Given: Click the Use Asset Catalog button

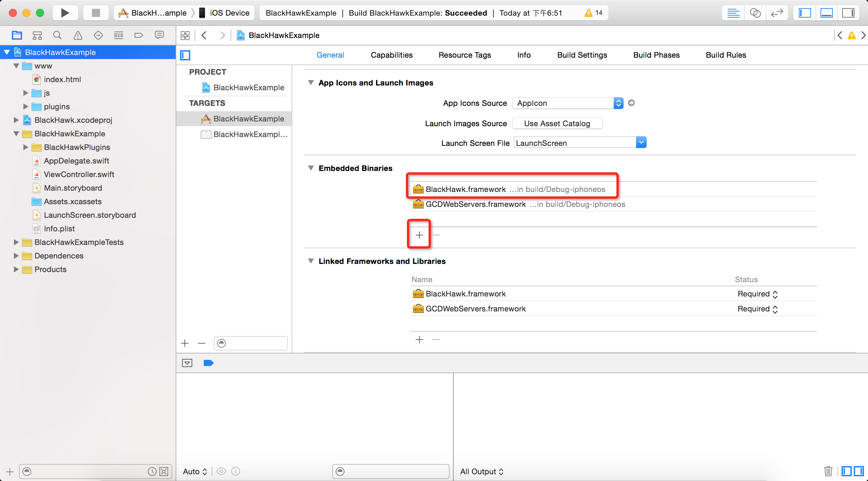Looking at the screenshot, I should (x=557, y=123).
